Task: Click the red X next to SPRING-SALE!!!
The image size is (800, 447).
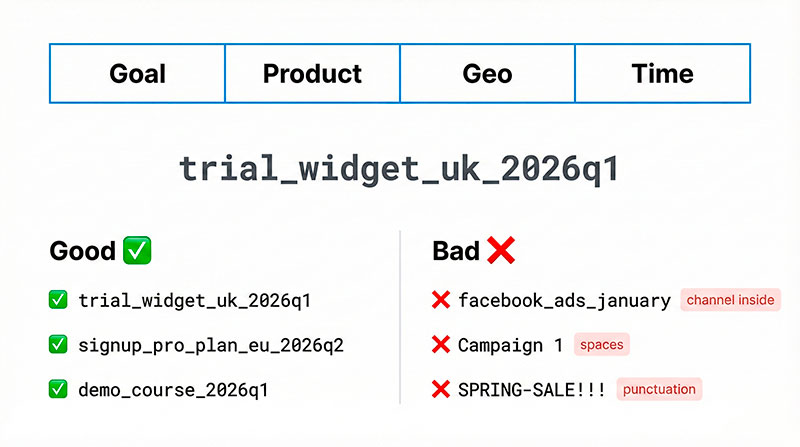Action: coord(440,389)
